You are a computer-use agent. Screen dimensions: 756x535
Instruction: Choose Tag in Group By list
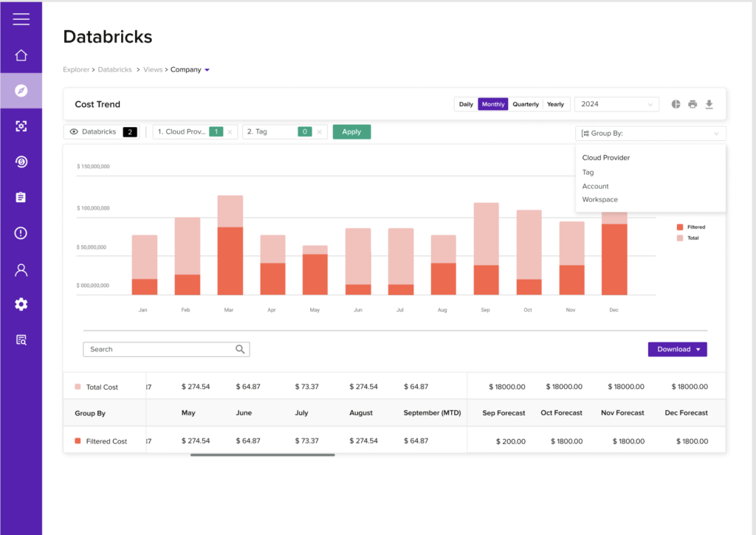588,172
